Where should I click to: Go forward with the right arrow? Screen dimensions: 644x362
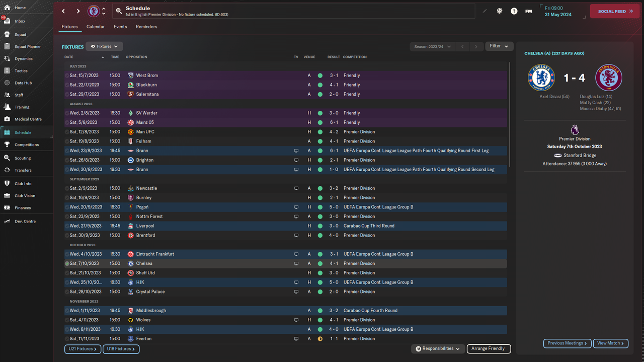[x=78, y=11]
